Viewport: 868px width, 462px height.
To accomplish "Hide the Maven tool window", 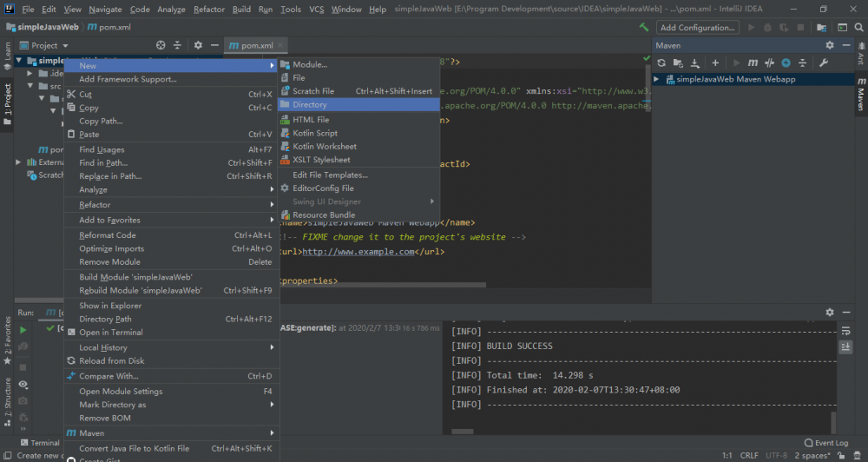I will (845, 45).
